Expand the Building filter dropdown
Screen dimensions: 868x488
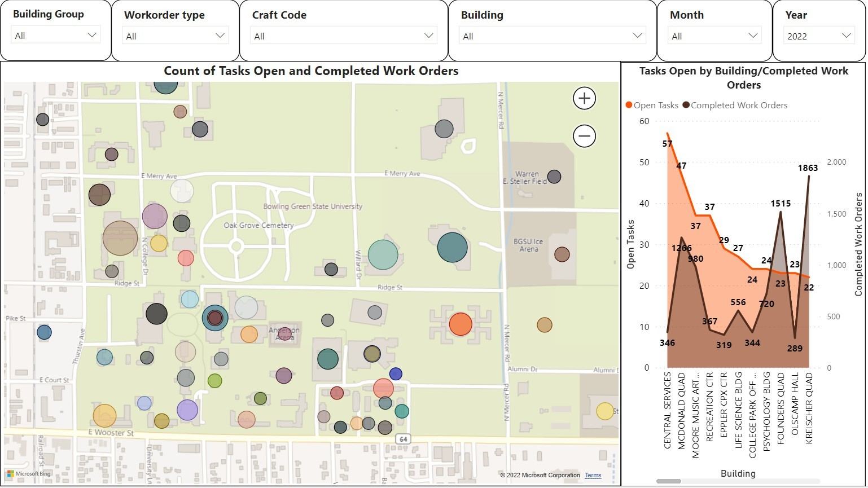tap(552, 36)
